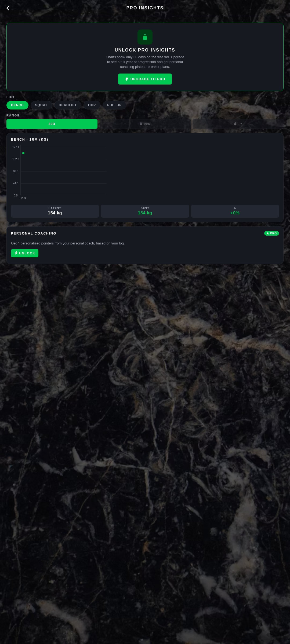Image resolution: width=290 pixels, height=644 pixels.
Task: Click the lightning bolt on Upgrade button
Action: [x=127, y=79]
